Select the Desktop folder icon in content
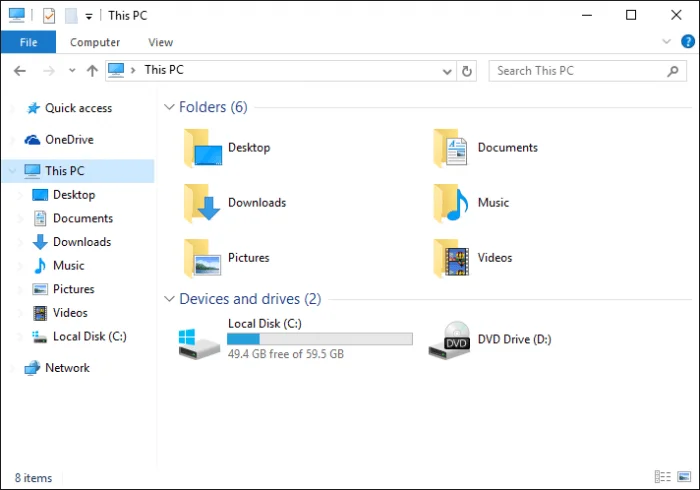This screenshot has width=700, height=490. point(203,148)
